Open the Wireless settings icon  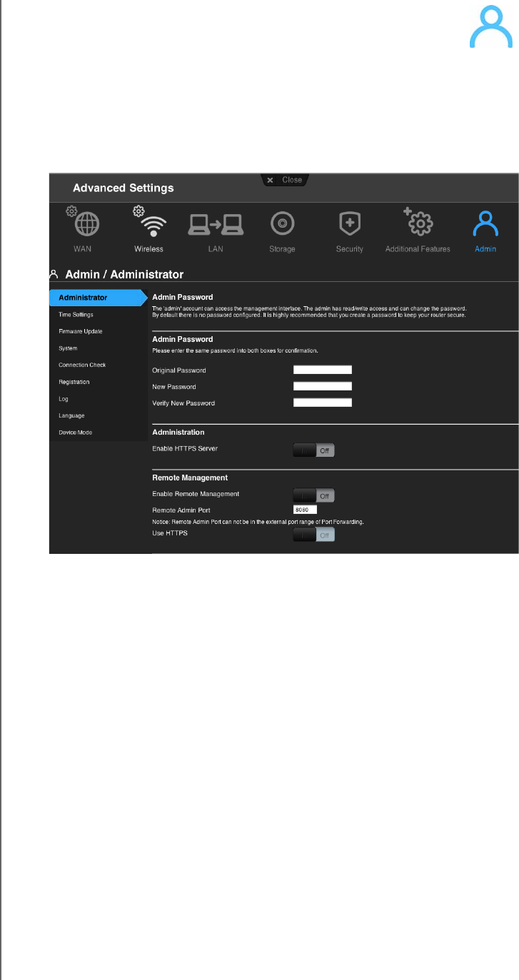click(x=148, y=225)
